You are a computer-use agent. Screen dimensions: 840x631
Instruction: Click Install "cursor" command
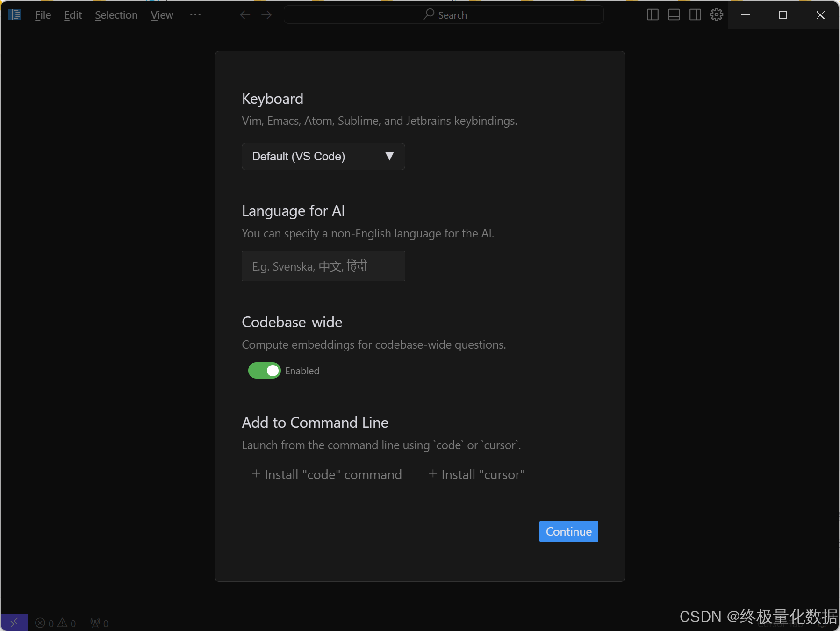(477, 474)
